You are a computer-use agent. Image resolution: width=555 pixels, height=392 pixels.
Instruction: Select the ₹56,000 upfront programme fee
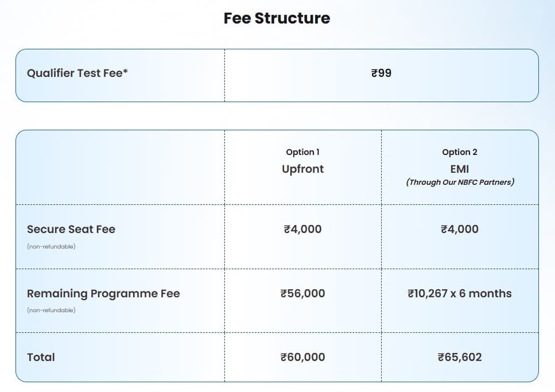tap(302, 293)
